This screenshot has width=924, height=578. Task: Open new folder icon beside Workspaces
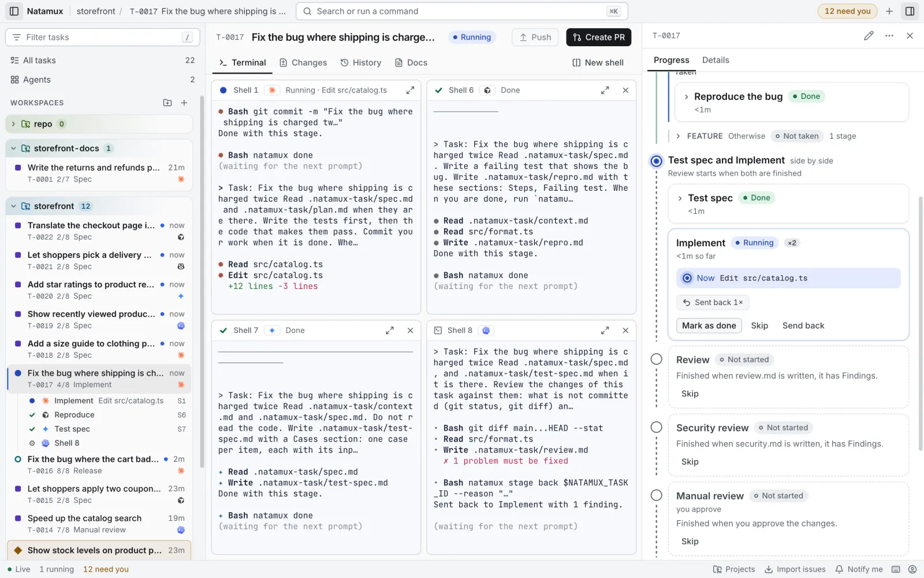point(167,102)
